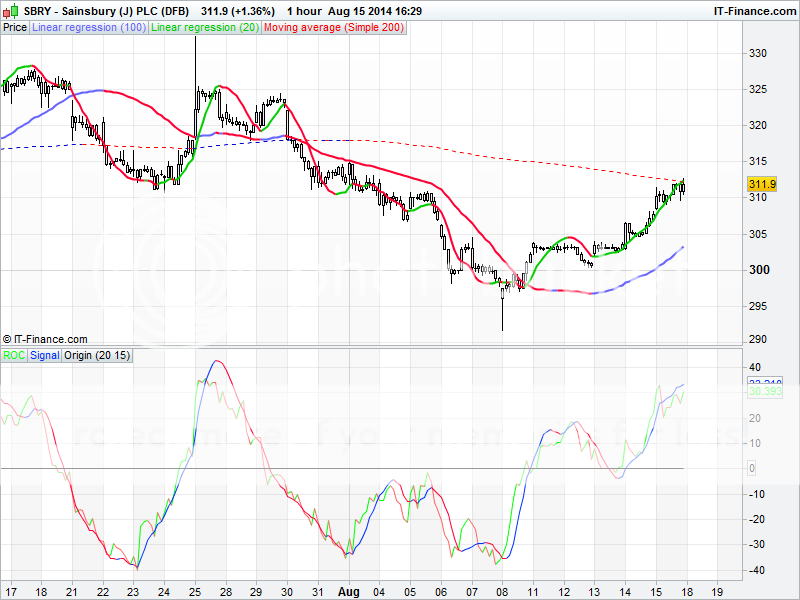
Task: Click the 330 price axis label
Action: click(758, 53)
